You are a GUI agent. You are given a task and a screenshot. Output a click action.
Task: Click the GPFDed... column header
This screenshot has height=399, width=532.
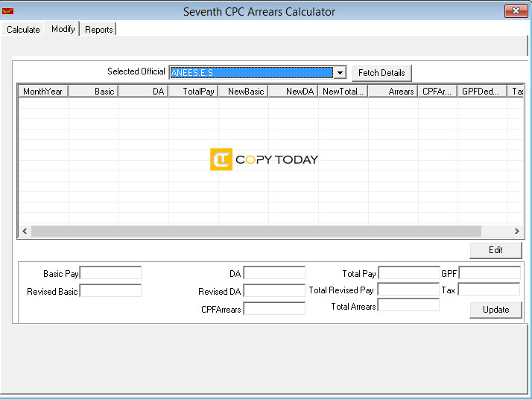482,92
